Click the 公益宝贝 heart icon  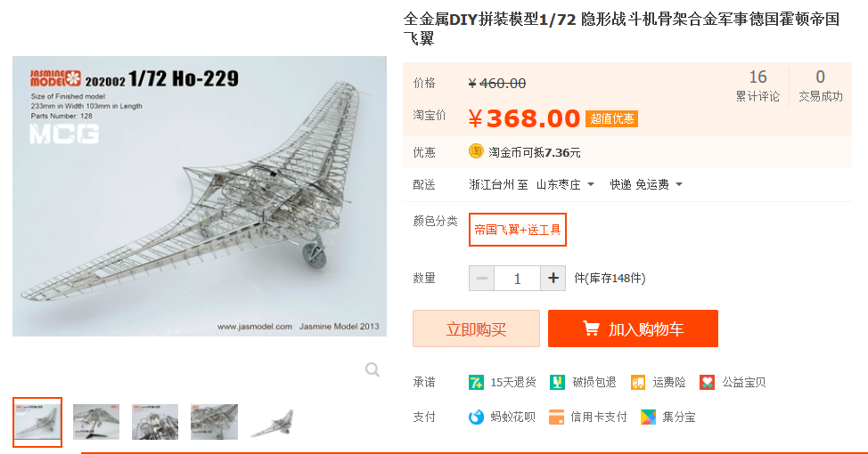[x=707, y=382]
